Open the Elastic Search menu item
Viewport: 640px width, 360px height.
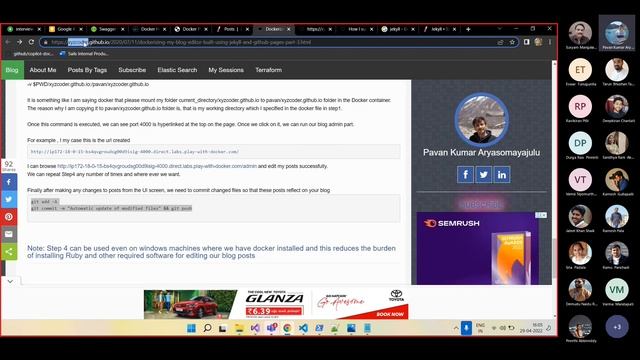tap(177, 70)
